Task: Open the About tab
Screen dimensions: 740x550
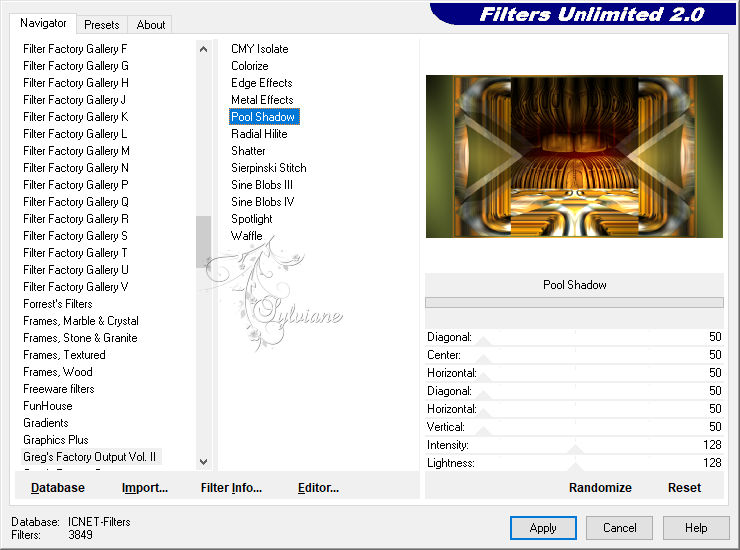Action: 151,25
